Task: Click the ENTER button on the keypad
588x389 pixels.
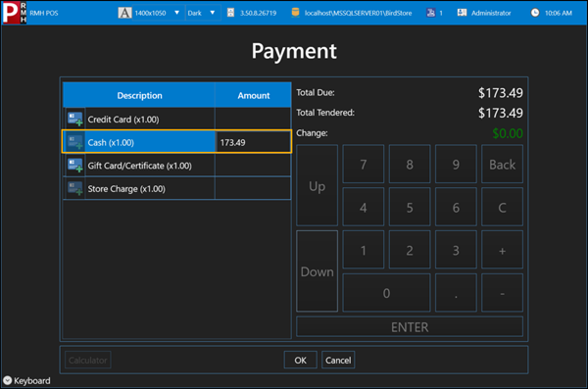Action: 410,326
